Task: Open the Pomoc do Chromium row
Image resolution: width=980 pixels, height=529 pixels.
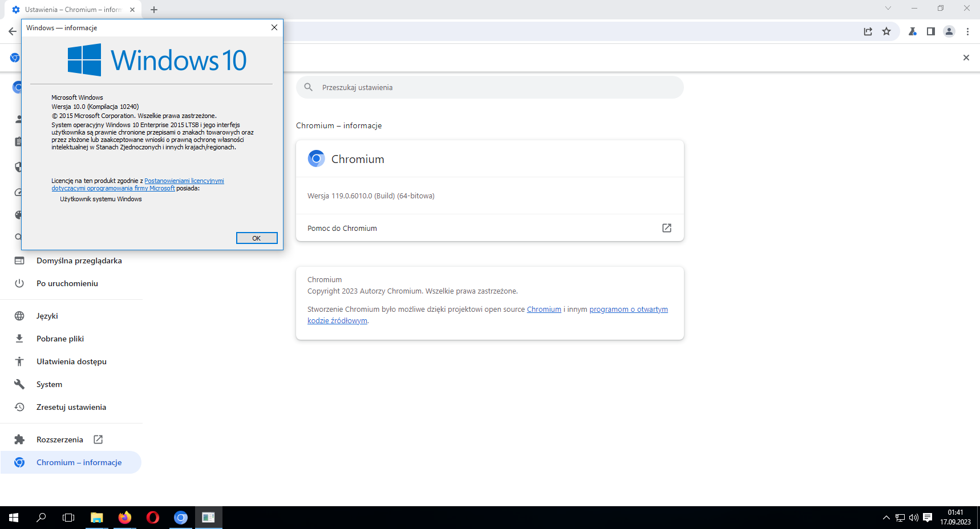Action: tap(489, 228)
